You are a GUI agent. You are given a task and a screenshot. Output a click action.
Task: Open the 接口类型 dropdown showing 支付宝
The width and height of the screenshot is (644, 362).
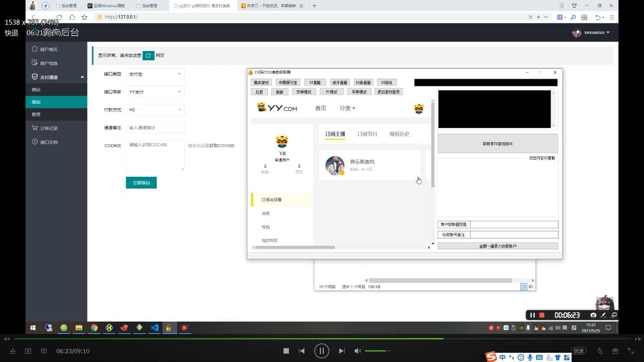155,74
